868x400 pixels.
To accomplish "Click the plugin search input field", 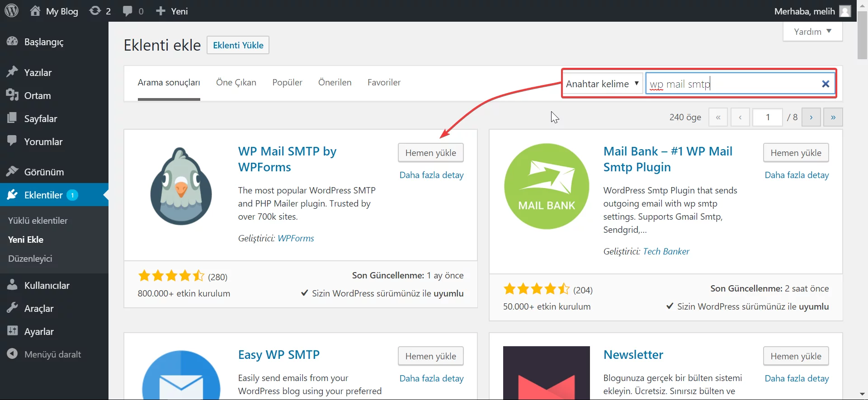I will pos(732,84).
